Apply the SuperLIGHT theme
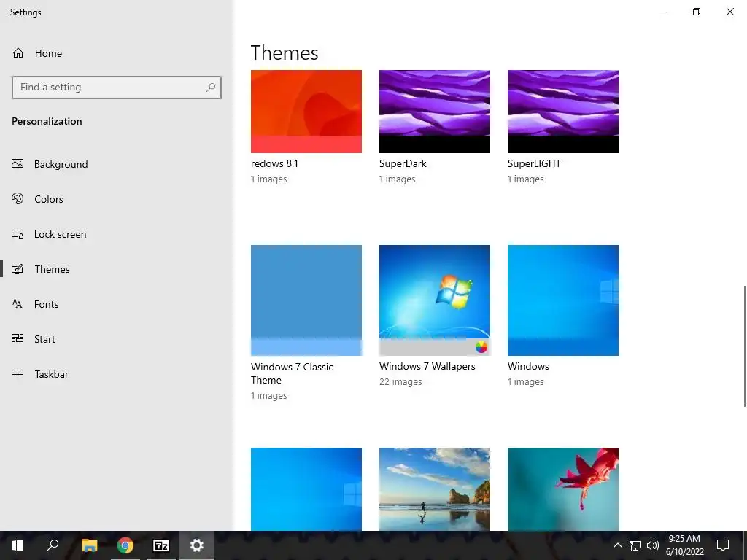This screenshot has width=747, height=560. [563, 112]
